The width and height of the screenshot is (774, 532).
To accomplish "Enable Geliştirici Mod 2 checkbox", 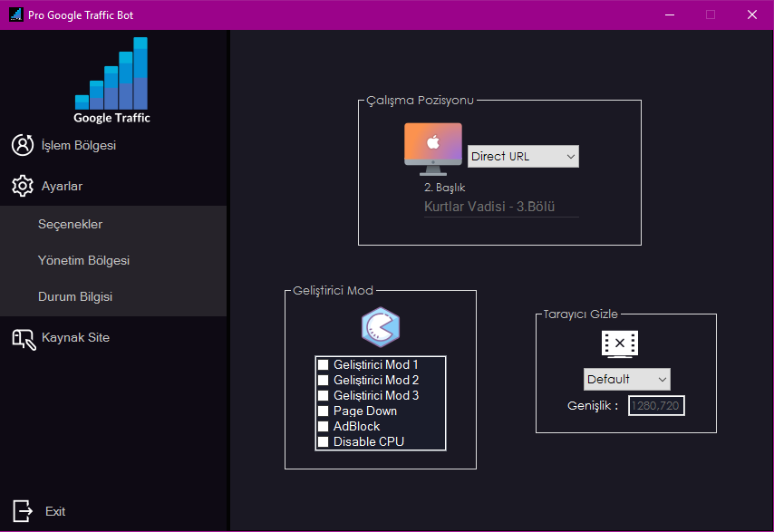I will [x=323, y=380].
